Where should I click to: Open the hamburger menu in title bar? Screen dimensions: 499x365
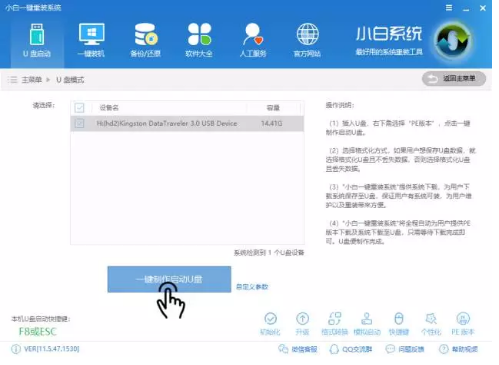(x=449, y=8)
